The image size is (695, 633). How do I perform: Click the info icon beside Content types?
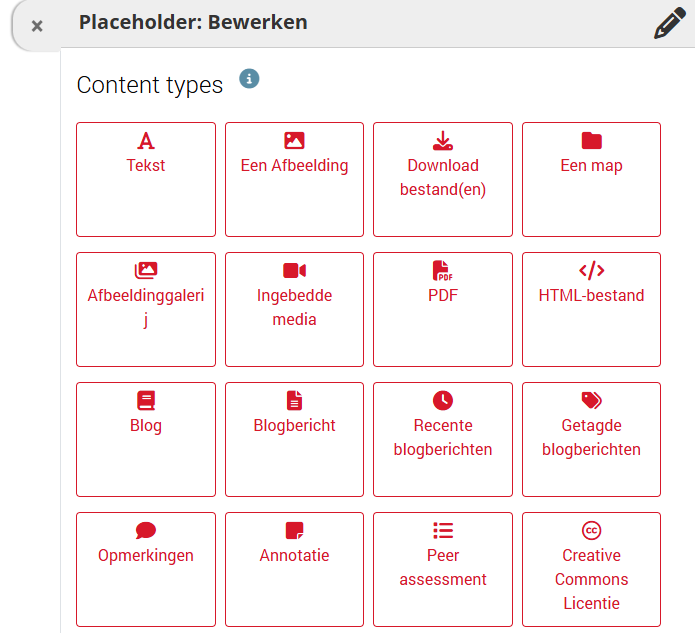(x=249, y=79)
